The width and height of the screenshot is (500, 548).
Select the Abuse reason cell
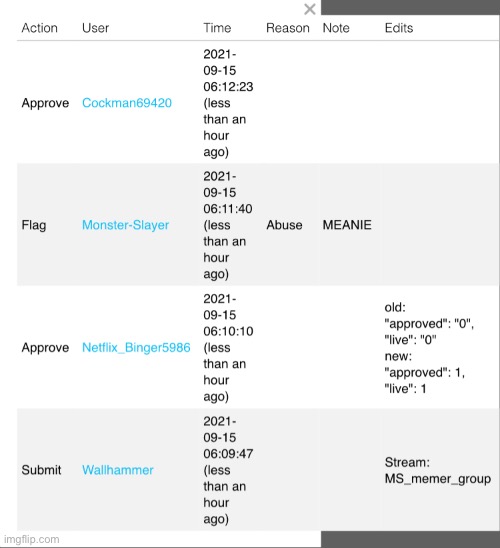click(x=284, y=225)
